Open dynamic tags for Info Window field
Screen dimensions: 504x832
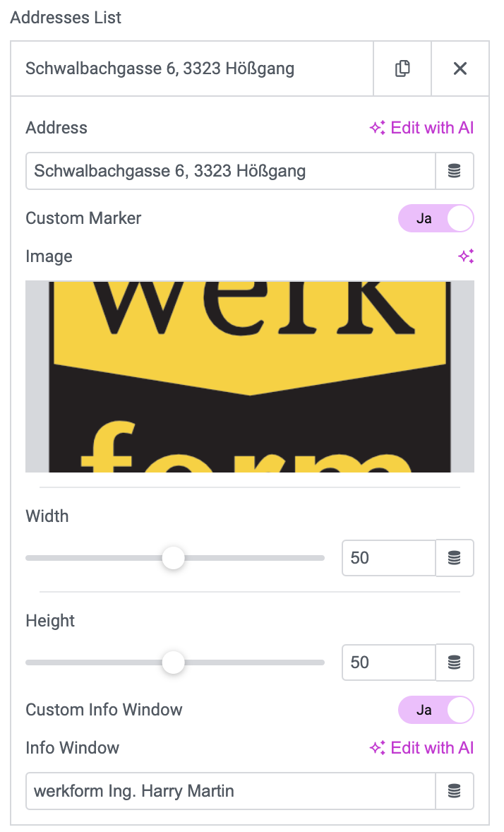455,790
